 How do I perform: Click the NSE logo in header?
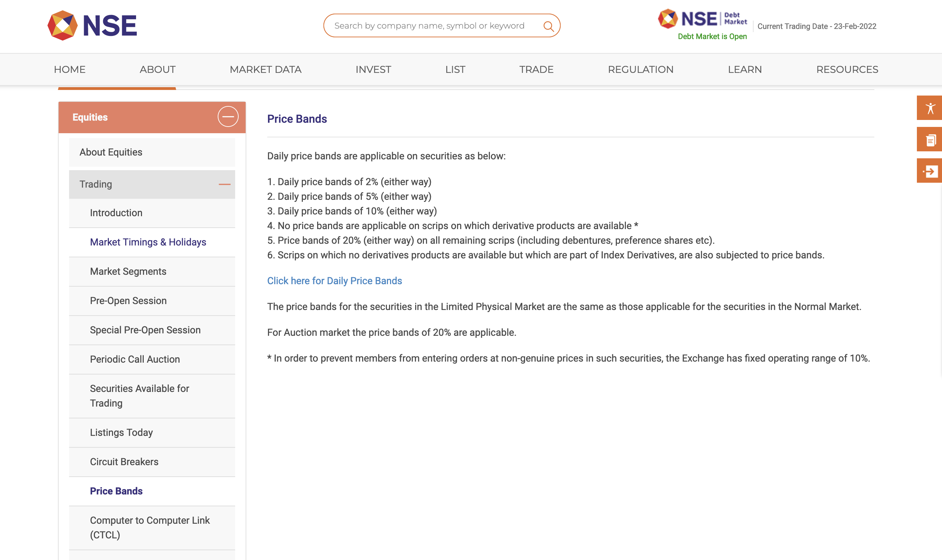click(92, 26)
